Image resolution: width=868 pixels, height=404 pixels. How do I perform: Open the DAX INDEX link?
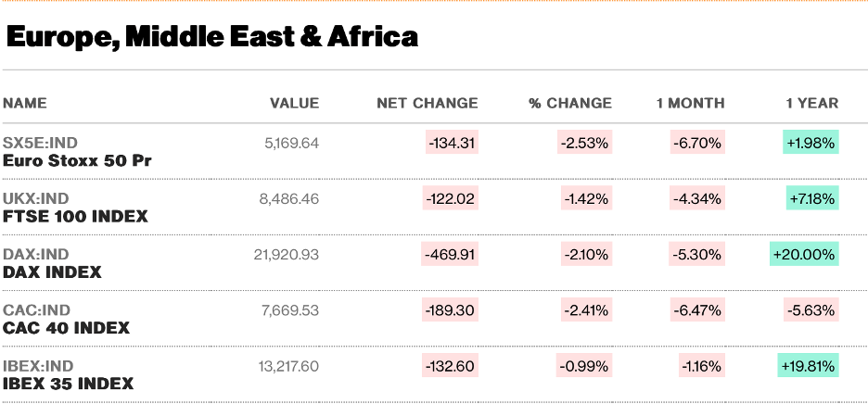(x=52, y=272)
